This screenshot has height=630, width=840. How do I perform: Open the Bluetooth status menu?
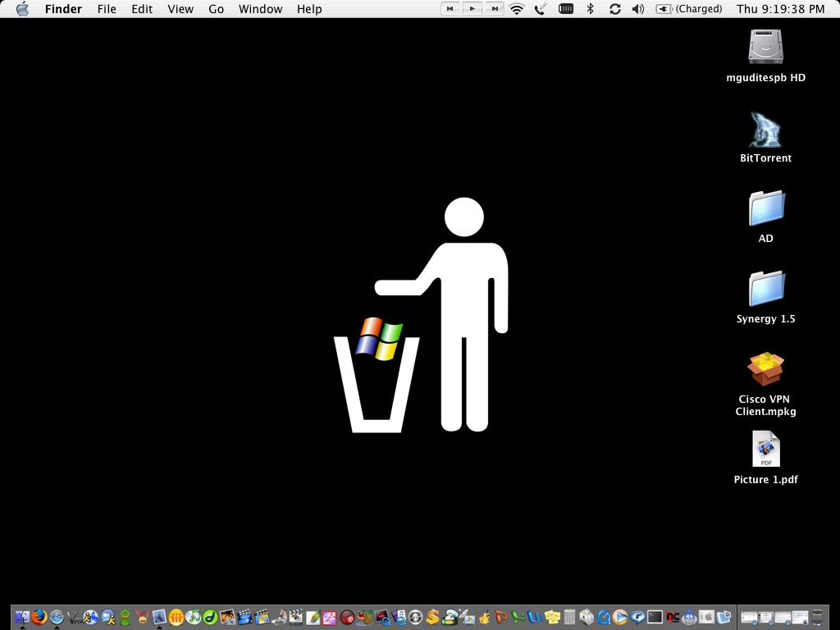[x=590, y=8]
